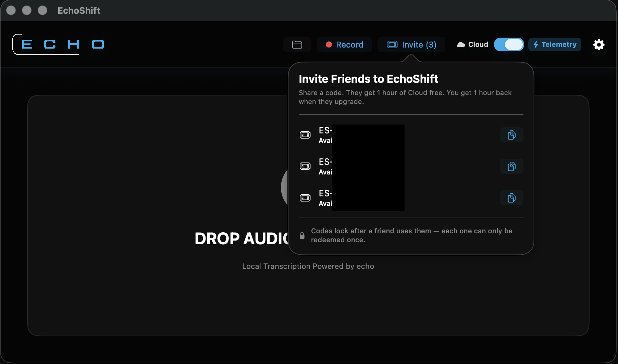Click the second invite code ticket icon
Viewport: 618px width, 364px height.
305,166
